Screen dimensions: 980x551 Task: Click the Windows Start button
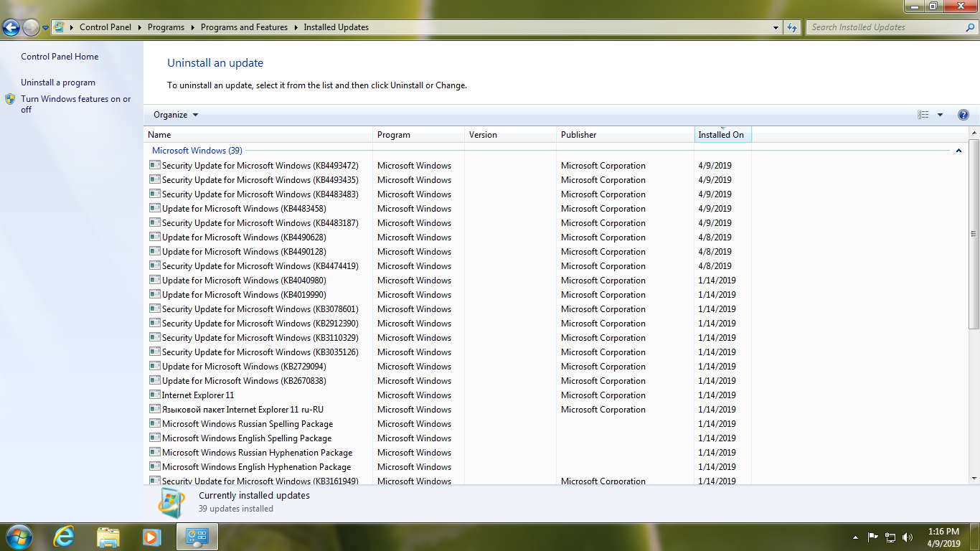[19, 537]
